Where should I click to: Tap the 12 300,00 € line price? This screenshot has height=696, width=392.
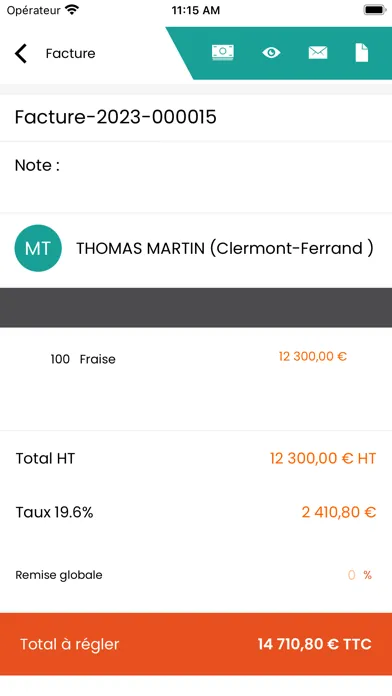click(313, 356)
